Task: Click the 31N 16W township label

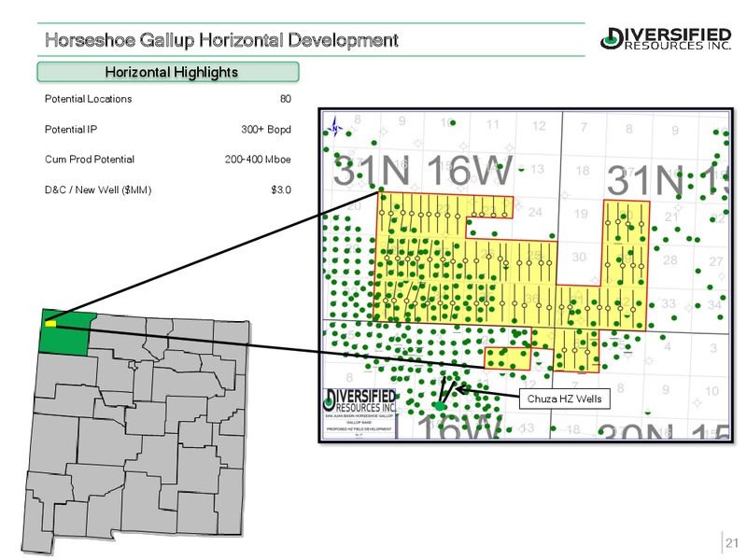Action: pos(423,171)
